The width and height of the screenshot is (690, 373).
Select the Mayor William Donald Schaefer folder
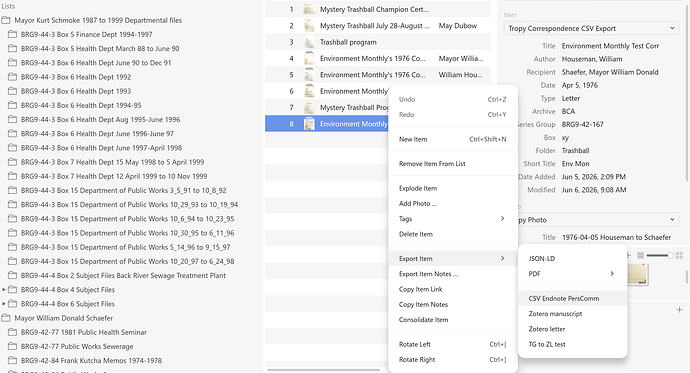[x=63, y=318]
